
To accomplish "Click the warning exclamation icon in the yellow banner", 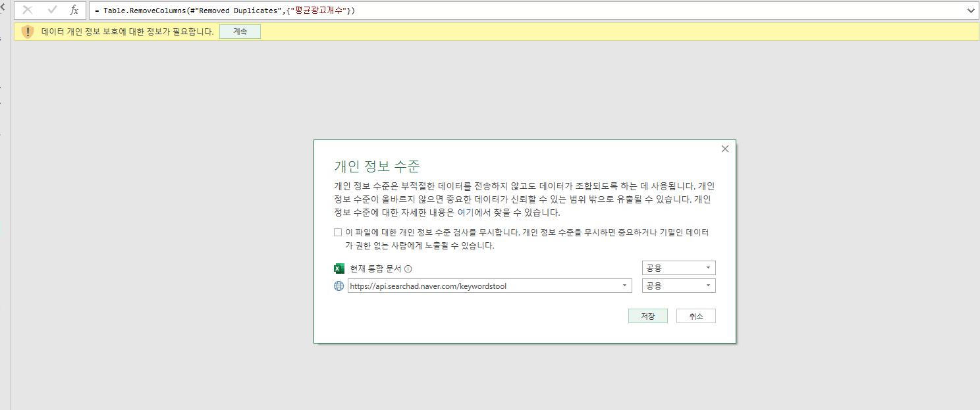I will pyautogui.click(x=28, y=32).
